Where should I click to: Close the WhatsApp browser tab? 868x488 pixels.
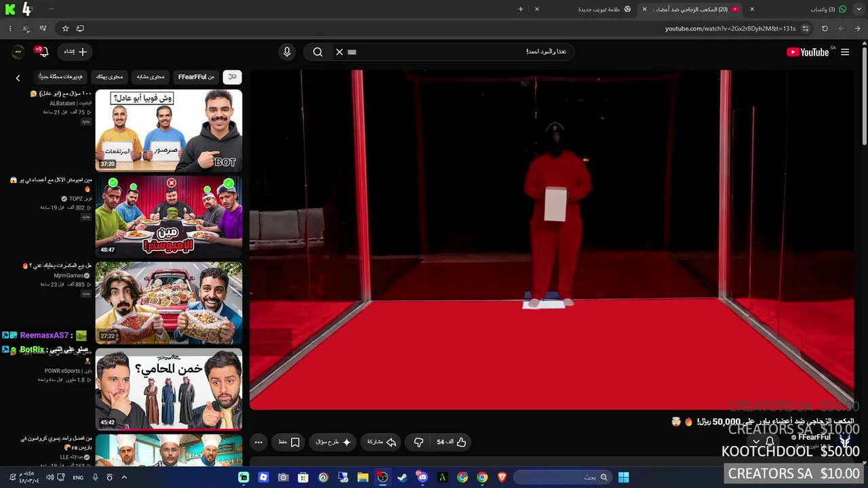tap(752, 9)
